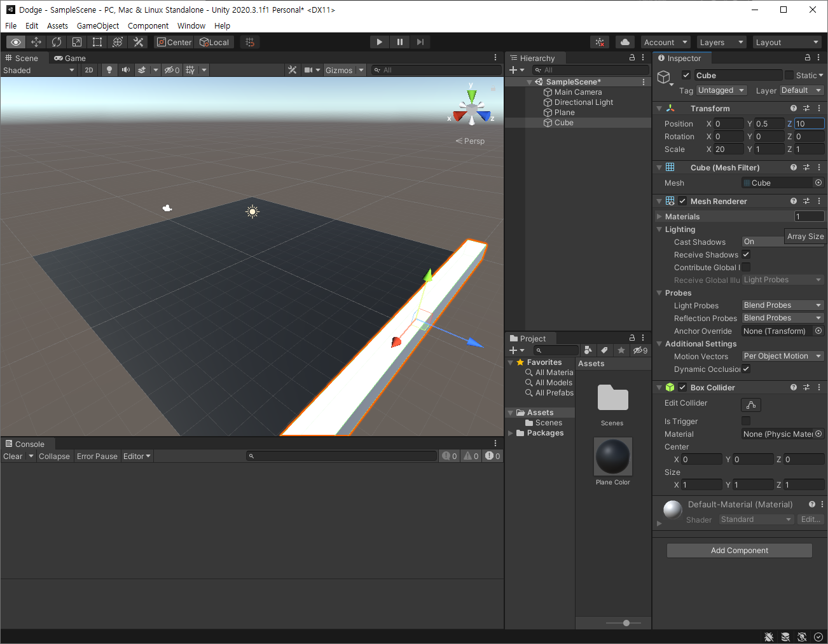Open the Layer Default dropdown
This screenshot has height=644, width=828.
coord(802,90)
